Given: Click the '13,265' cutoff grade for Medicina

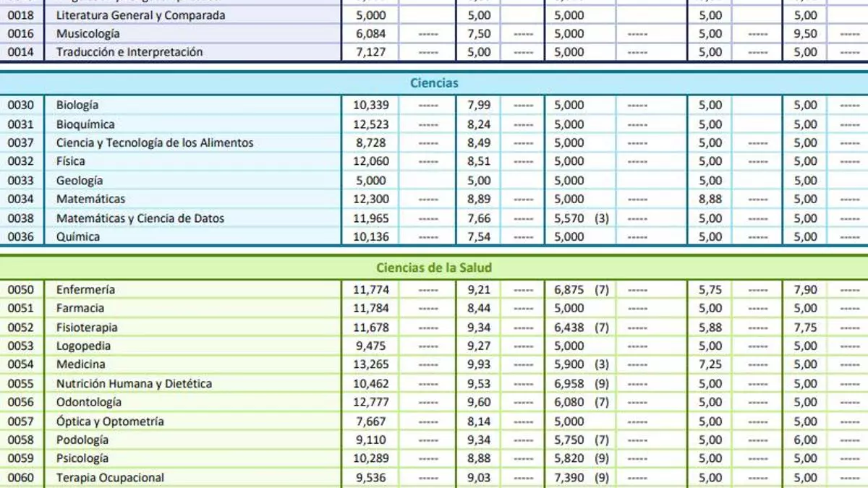Looking at the screenshot, I should [x=371, y=364].
